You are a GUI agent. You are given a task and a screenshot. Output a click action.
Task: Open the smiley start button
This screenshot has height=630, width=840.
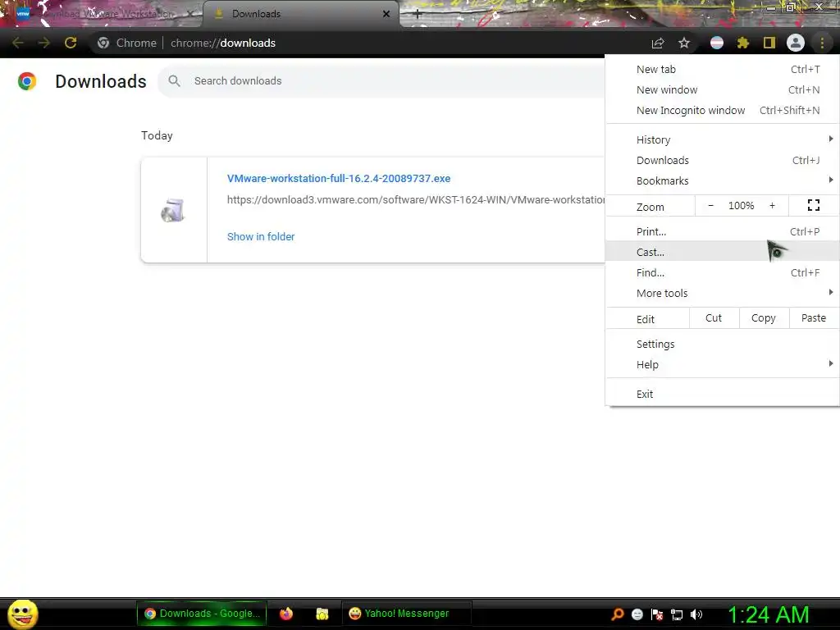click(23, 614)
